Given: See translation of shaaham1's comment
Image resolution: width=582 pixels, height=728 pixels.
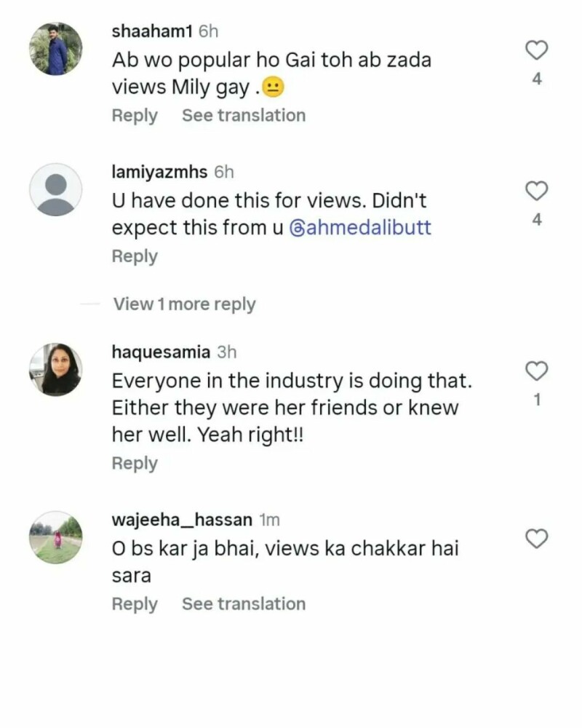Looking at the screenshot, I should coord(244,116).
